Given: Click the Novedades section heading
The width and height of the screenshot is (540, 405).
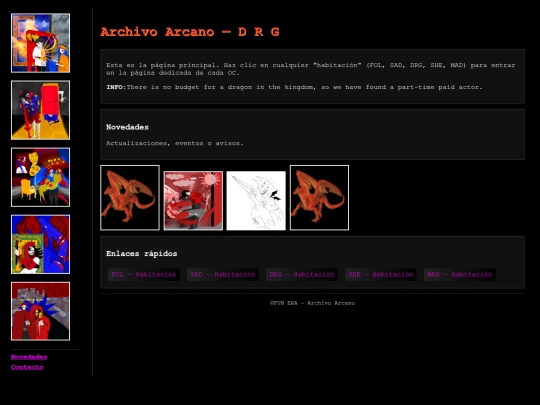Looking at the screenshot, I should [x=127, y=127].
